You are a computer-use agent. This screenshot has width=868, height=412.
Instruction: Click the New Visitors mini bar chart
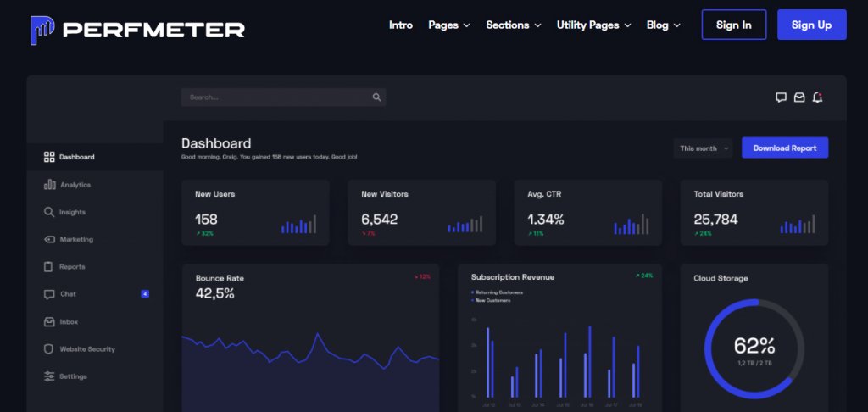click(465, 225)
